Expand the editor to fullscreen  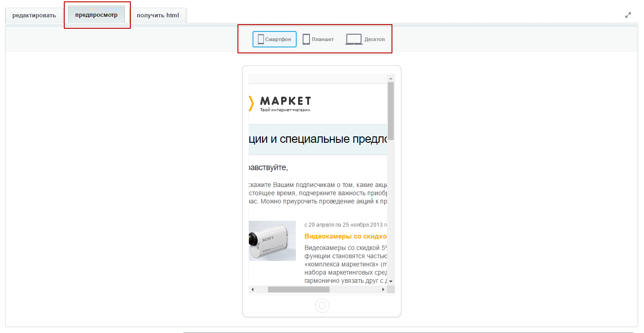pos(628,15)
